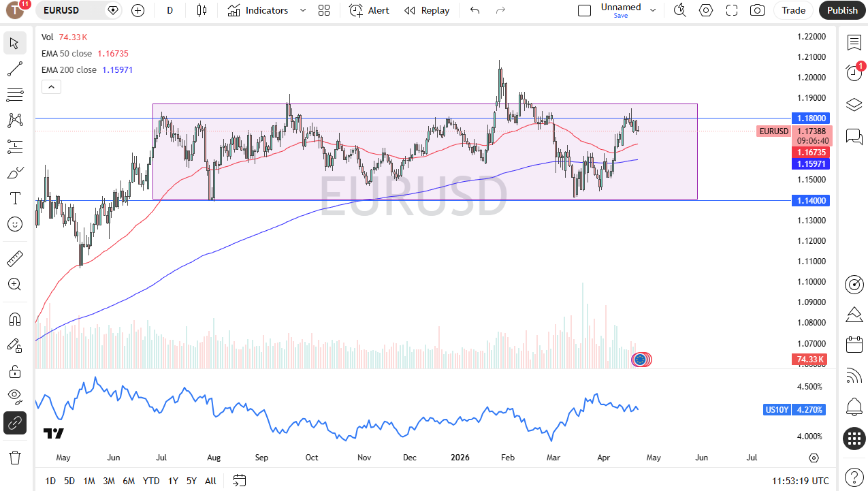Switch range to YTD

click(x=151, y=481)
